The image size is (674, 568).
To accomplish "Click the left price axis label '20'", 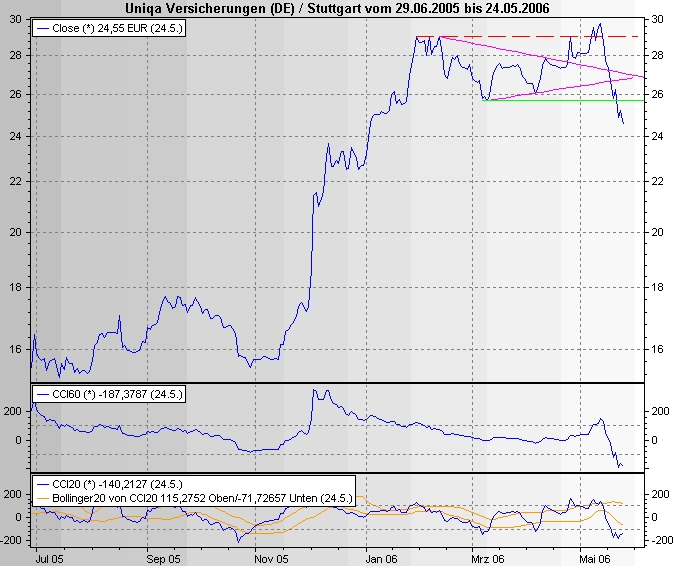I will click(x=15, y=232).
